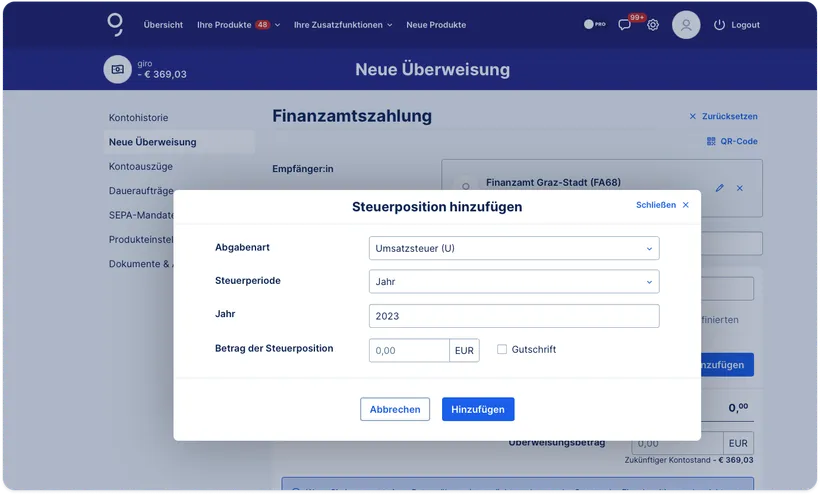Open the user profile avatar
Viewport: 820px width, 494px height.
point(686,25)
